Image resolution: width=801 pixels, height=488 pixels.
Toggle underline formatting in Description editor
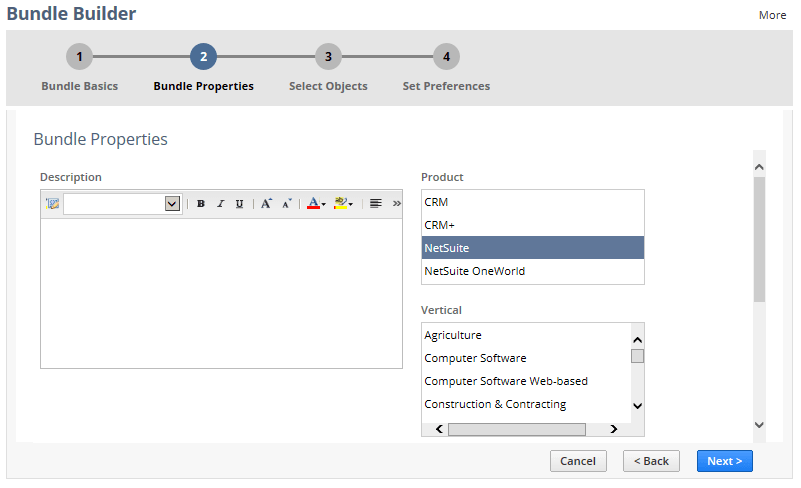click(x=239, y=204)
